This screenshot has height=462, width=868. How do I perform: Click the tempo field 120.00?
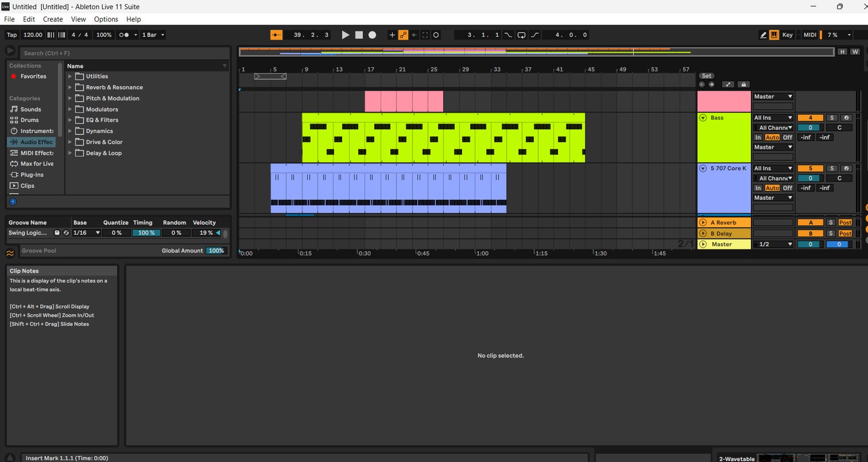coord(33,35)
